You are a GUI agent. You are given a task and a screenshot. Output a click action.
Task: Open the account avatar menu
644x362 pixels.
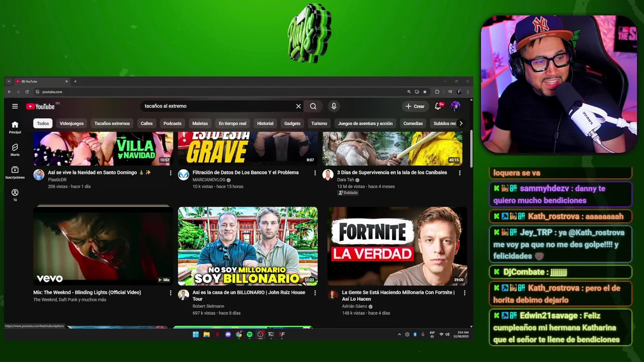(455, 106)
